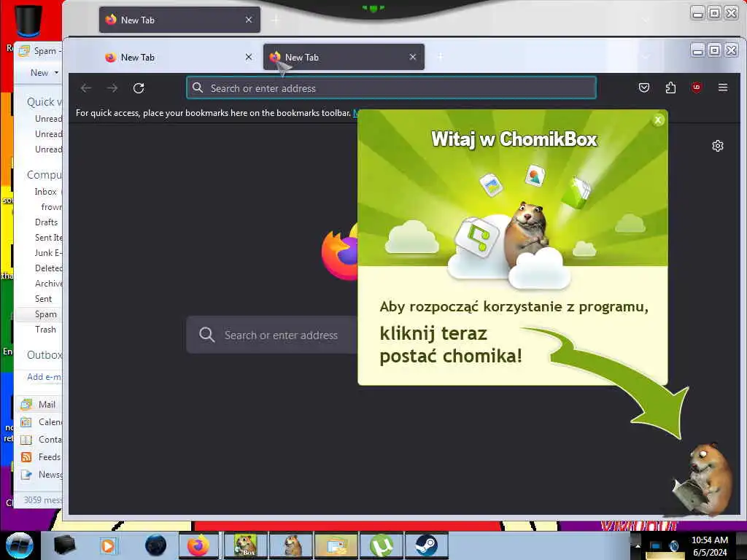
Task: Click the Add e-mail account link
Action: [44, 377]
